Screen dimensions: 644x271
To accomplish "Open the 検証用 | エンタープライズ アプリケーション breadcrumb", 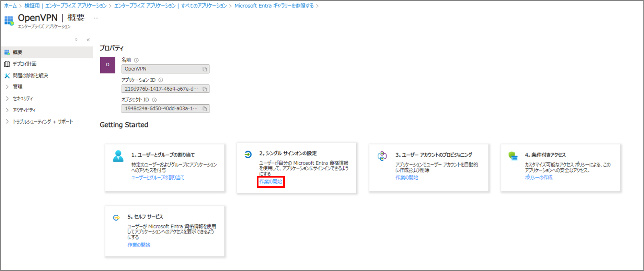I will [x=66, y=6].
